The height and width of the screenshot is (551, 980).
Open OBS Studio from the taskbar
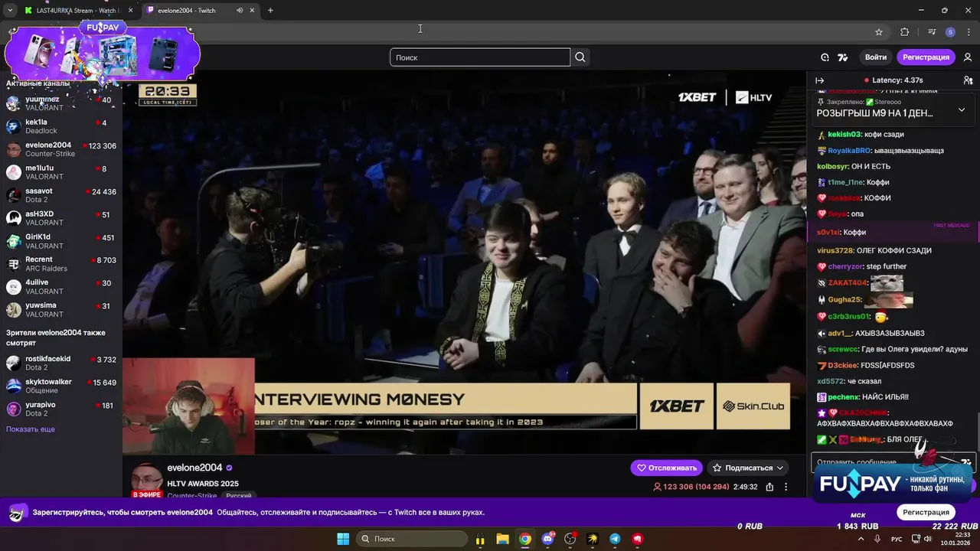click(570, 539)
